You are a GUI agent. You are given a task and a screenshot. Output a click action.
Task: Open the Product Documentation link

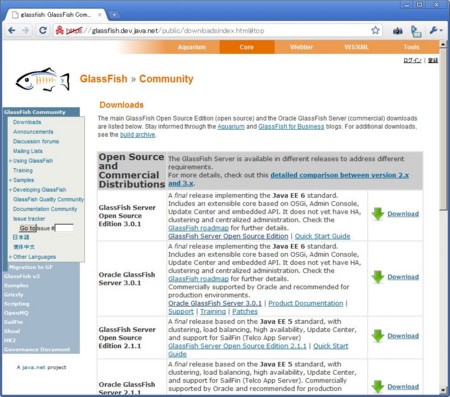(306, 304)
